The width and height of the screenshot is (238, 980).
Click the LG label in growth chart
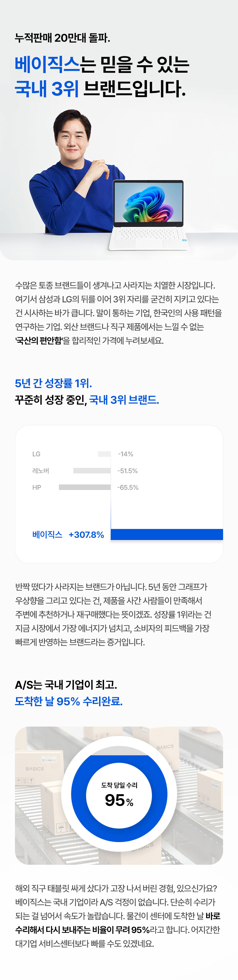pyautogui.click(x=36, y=454)
